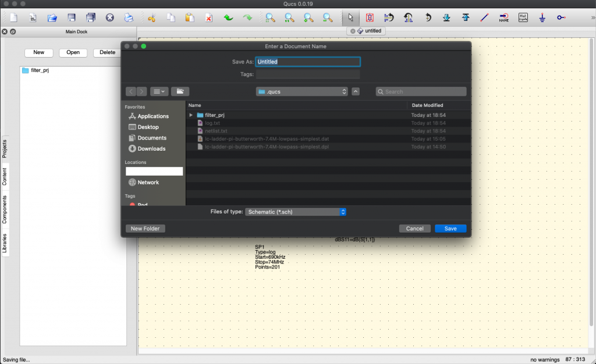The height and width of the screenshot is (364, 596).
Task: Click the View 1:1 magnifier icon
Action: (289, 17)
